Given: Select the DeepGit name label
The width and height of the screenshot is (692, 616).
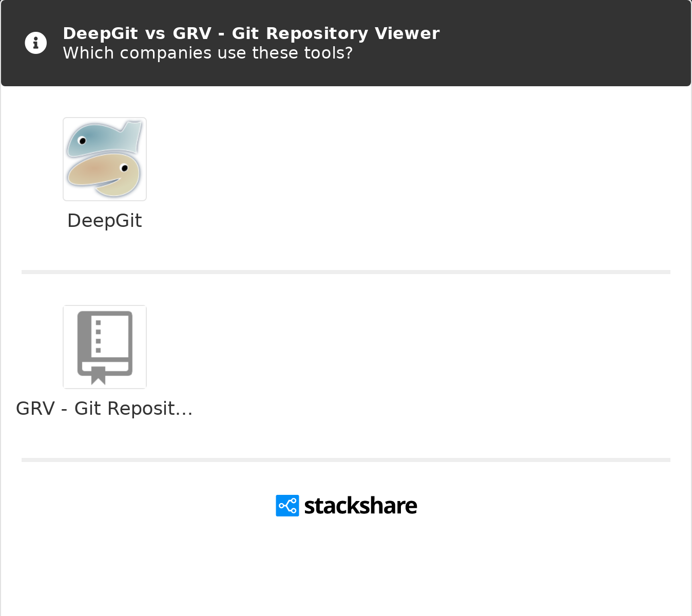Looking at the screenshot, I should click(105, 221).
